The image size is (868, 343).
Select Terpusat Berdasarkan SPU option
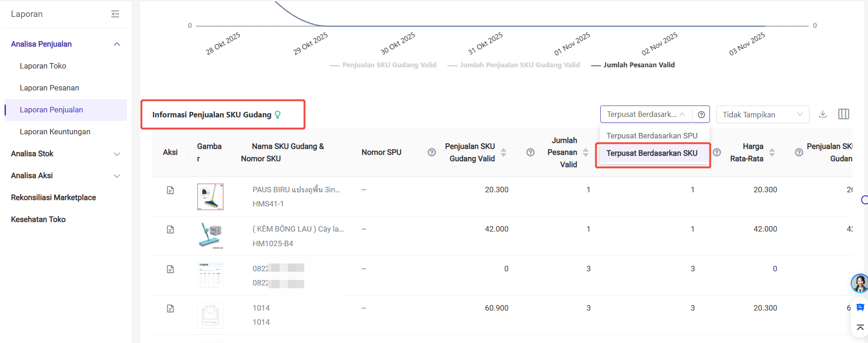[x=651, y=136]
